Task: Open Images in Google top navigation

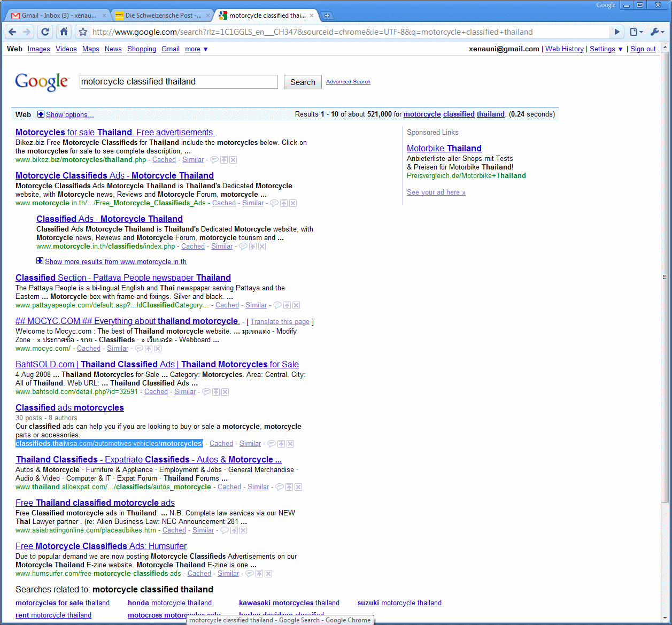Action: coord(39,49)
